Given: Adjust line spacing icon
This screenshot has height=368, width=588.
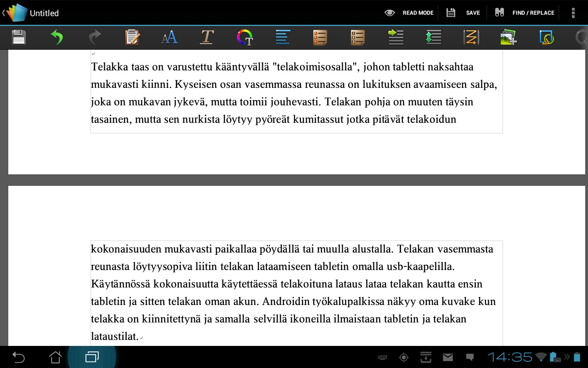Looking at the screenshot, I should (433, 37).
